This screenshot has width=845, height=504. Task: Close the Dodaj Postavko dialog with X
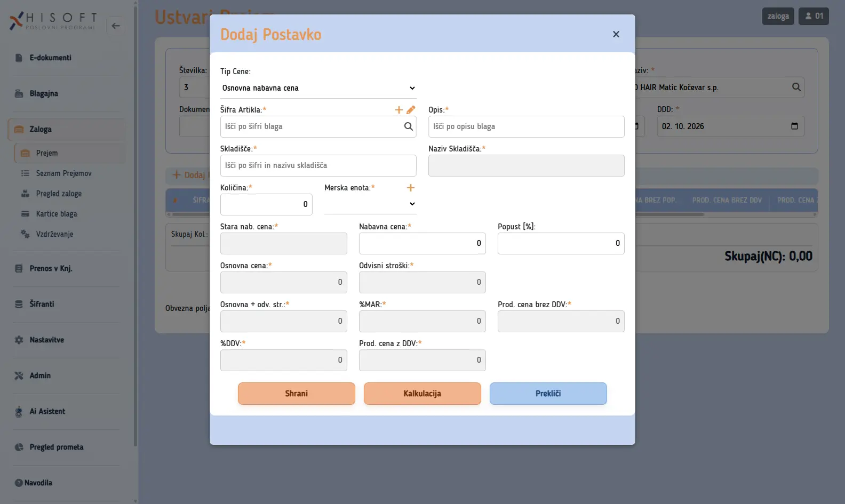pyautogui.click(x=616, y=34)
